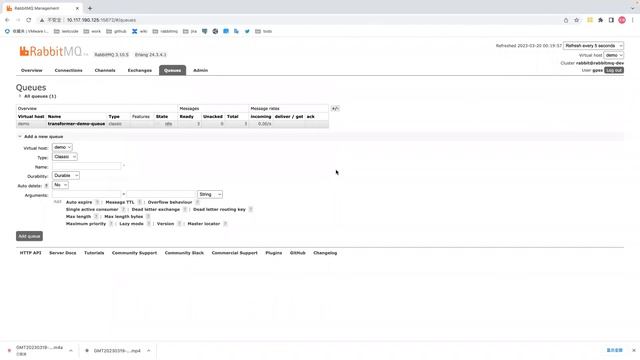Open the red profile avatar
The height and width of the screenshot is (360, 640).
click(x=622, y=20)
